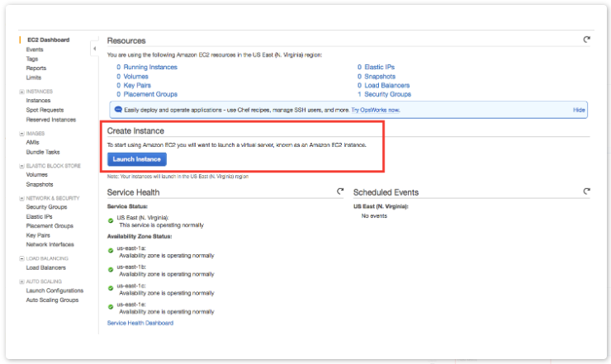611x364 pixels.
Task: Open the 0 Elastic IPs resource link
Action: 376,67
